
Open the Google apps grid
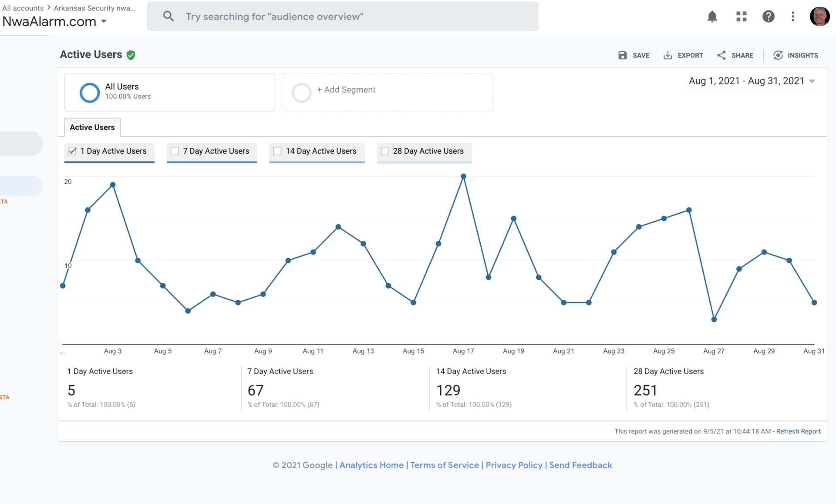click(x=741, y=17)
